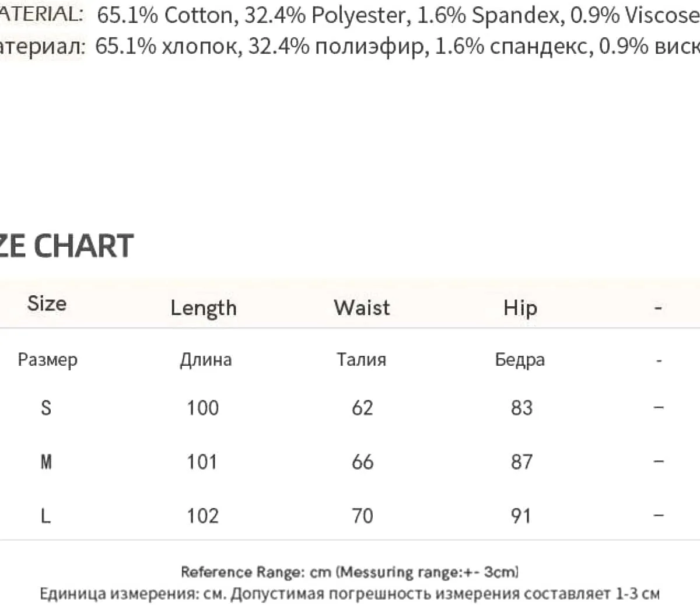Click the Waist column header
The image size is (700, 605).
point(362,307)
